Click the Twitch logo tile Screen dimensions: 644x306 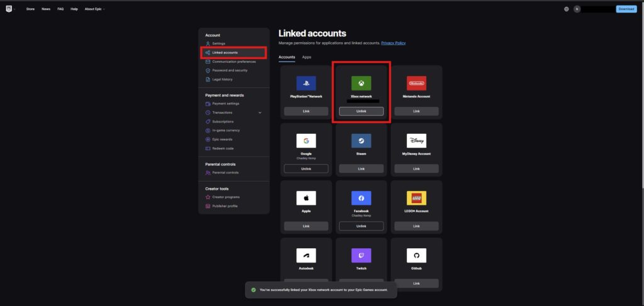tap(361, 256)
